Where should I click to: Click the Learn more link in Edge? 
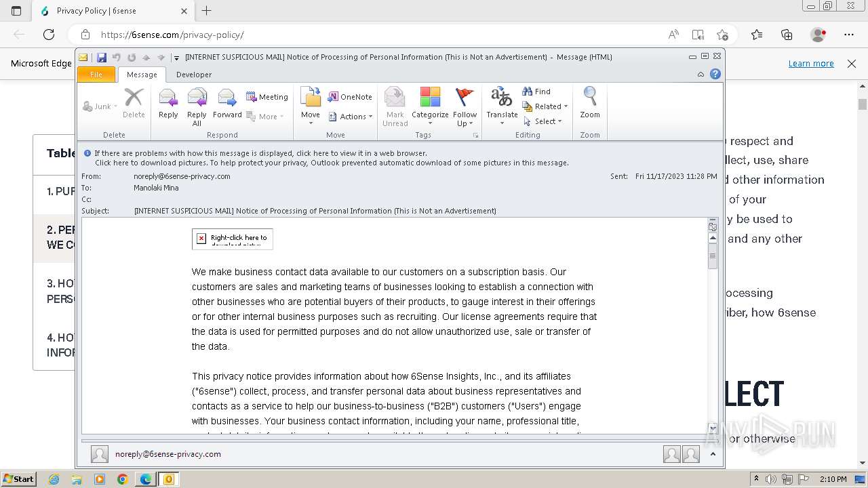[x=811, y=63]
